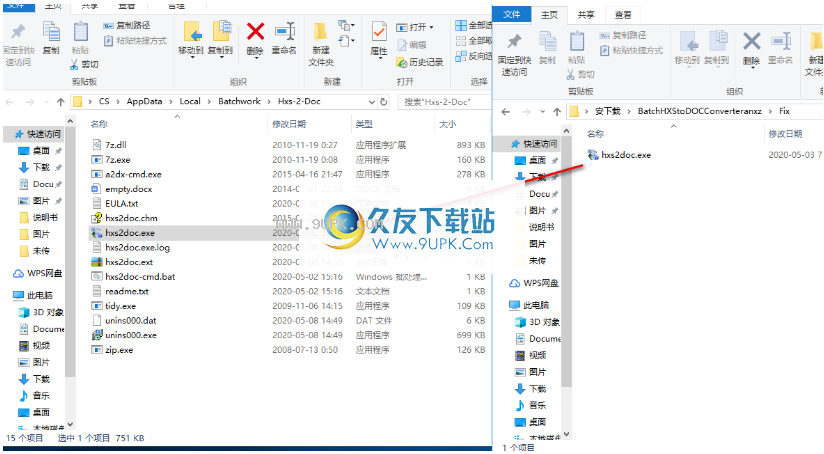The width and height of the screenshot is (824, 454).
Task: Click Batchwork breadcrumb in left window
Action: tap(239, 101)
